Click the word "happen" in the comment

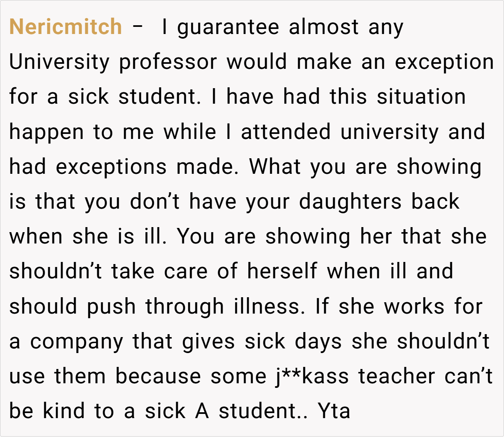tap(46, 133)
